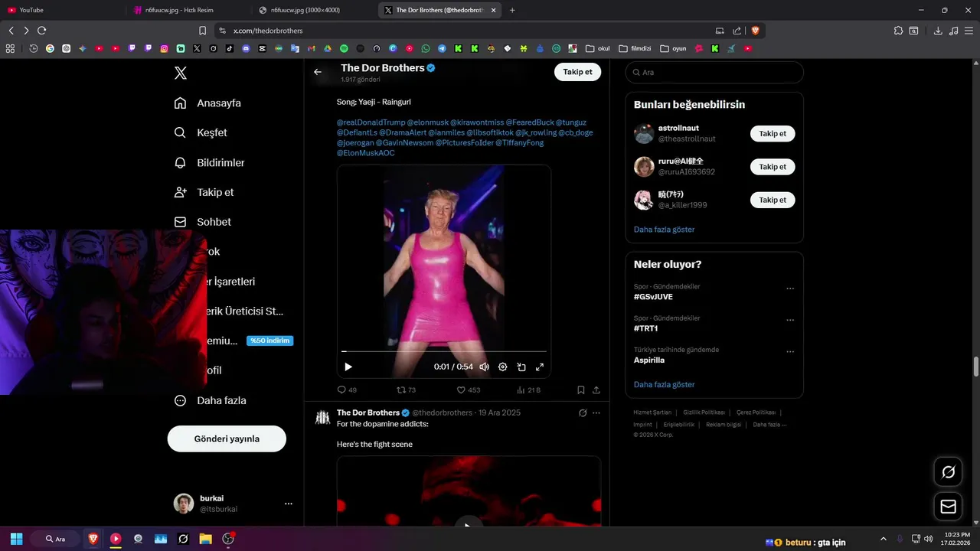Open Spotify bookmark icon

(x=344, y=48)
